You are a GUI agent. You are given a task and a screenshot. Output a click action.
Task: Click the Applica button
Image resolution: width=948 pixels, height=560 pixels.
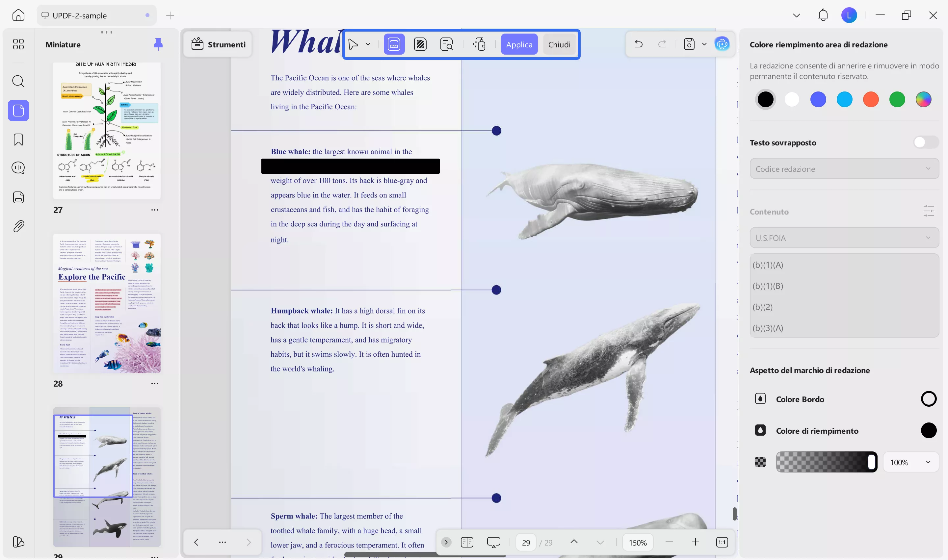pyautogui.click(x=519, y=44)
